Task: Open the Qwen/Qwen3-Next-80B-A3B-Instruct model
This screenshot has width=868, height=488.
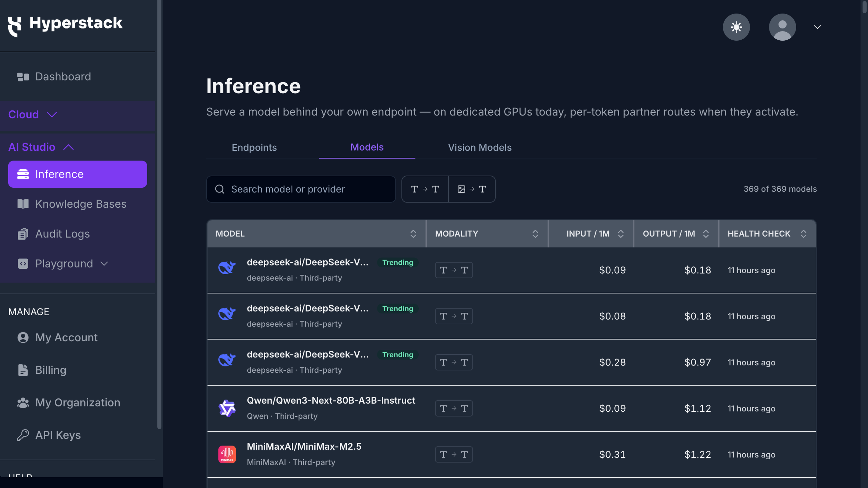Action: tap(331, 400)
